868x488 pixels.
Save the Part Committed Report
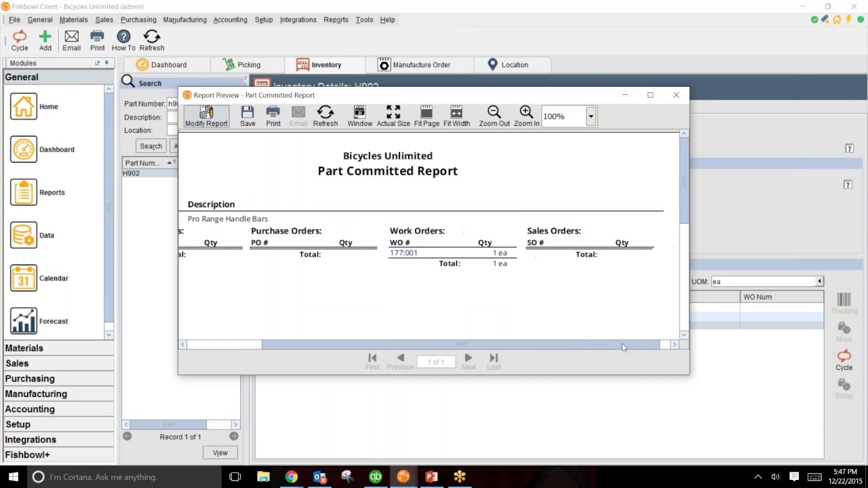[248, 116]
